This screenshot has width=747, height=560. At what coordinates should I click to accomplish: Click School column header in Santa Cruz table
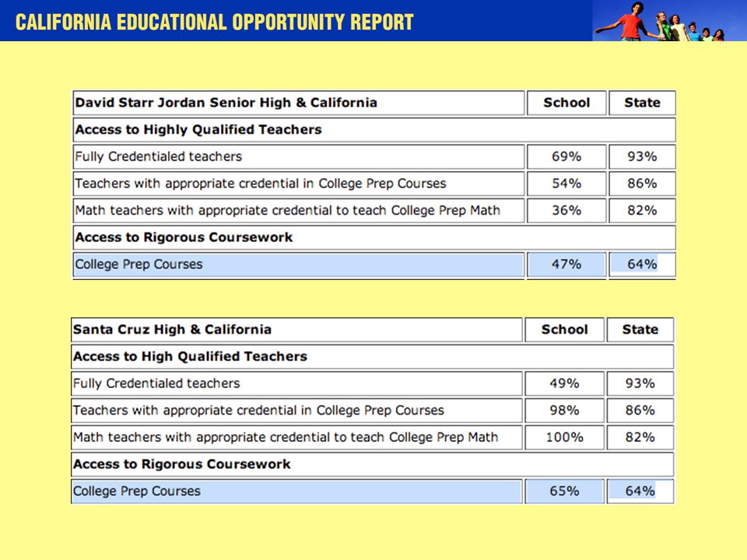tap(565, 330)
